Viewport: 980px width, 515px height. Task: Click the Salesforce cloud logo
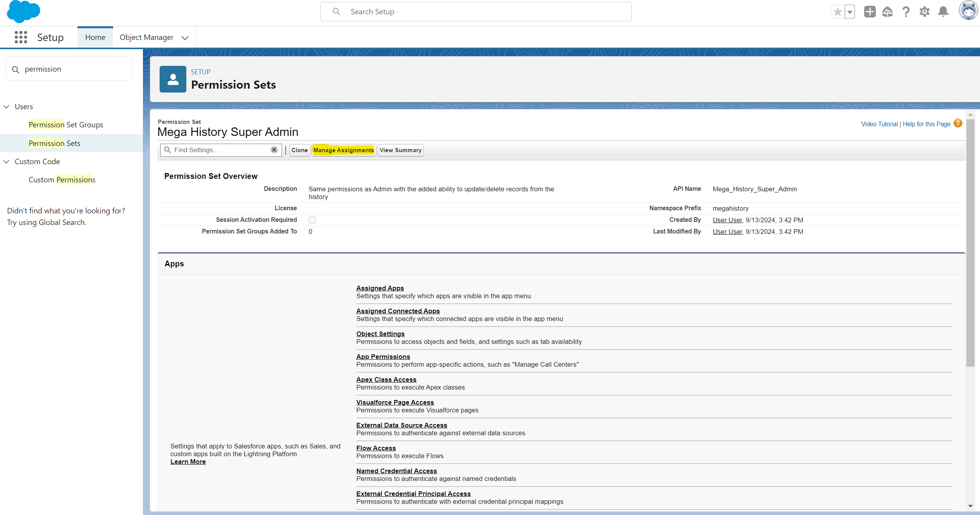click(x=23, y=12)
